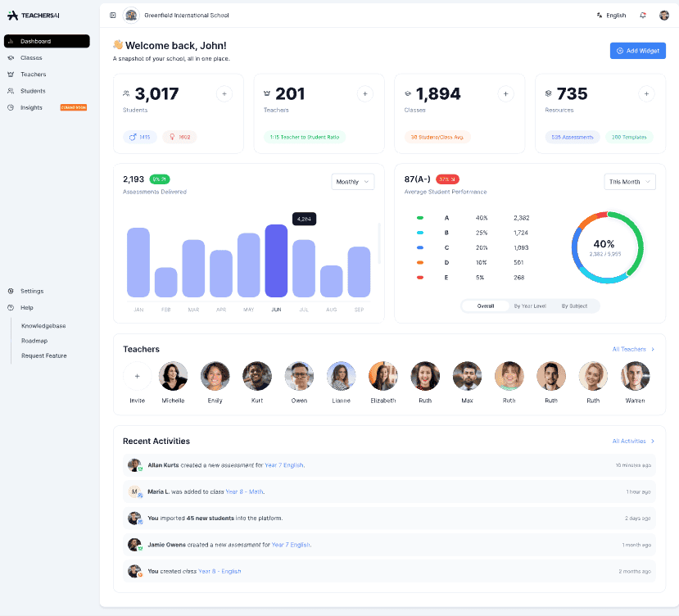Screen dimensions: 679x616
Task: Toggle the sidebar collapse icon
Action: click(x=113, y=15)
